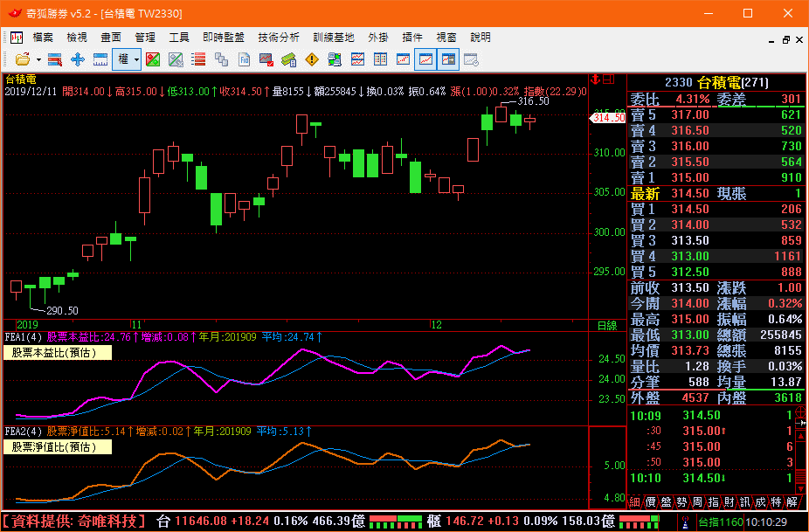The image size is (809, 532).
Task: Switch to the 勢 tab
Action: point(681,501)
